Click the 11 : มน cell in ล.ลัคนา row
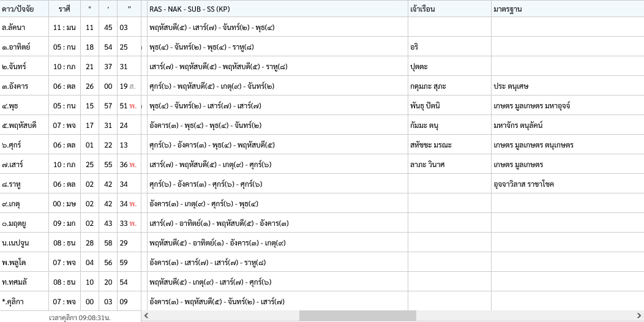 [64, 28]
